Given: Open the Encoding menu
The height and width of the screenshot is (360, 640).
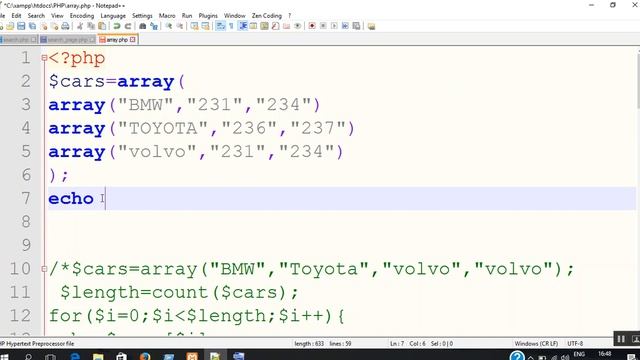Looking at the screenshot, I should [82, 16].
